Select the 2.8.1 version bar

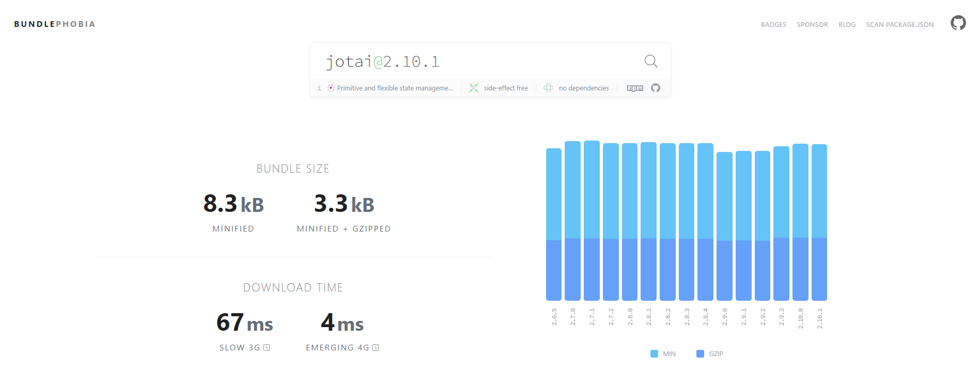pyautogui.click(x=648, y=221)
